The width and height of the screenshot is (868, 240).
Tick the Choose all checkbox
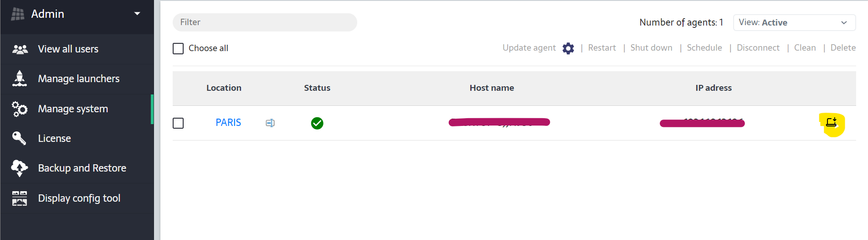pyautogui.click(x=178, y=48)
